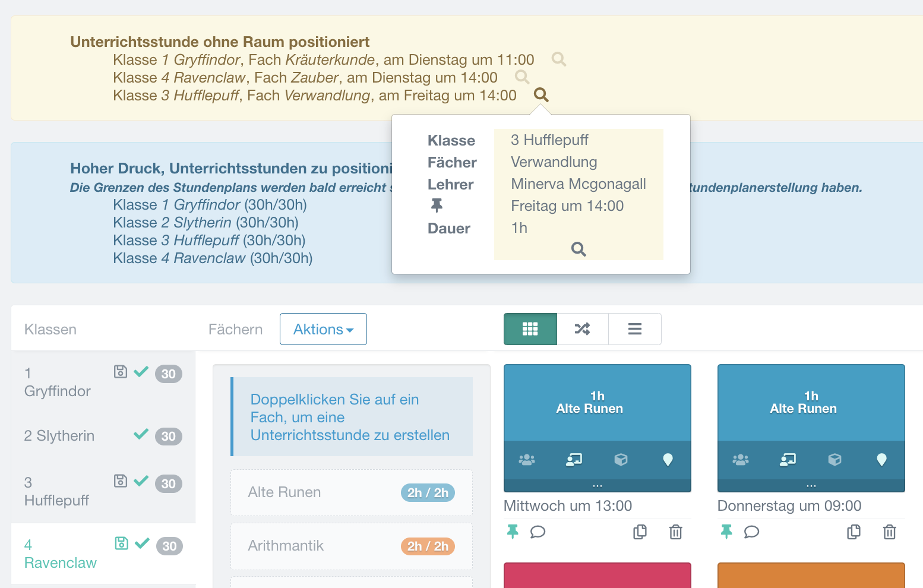
Task: Switch to grid view
Action: point(530,329)
